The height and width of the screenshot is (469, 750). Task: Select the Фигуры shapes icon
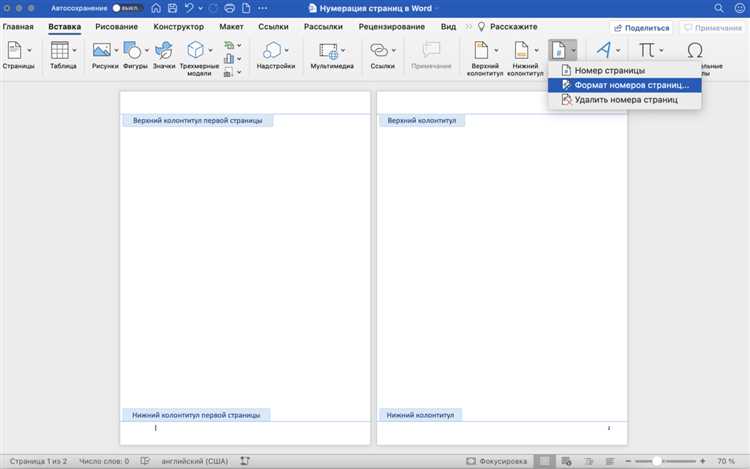point(132,50)
